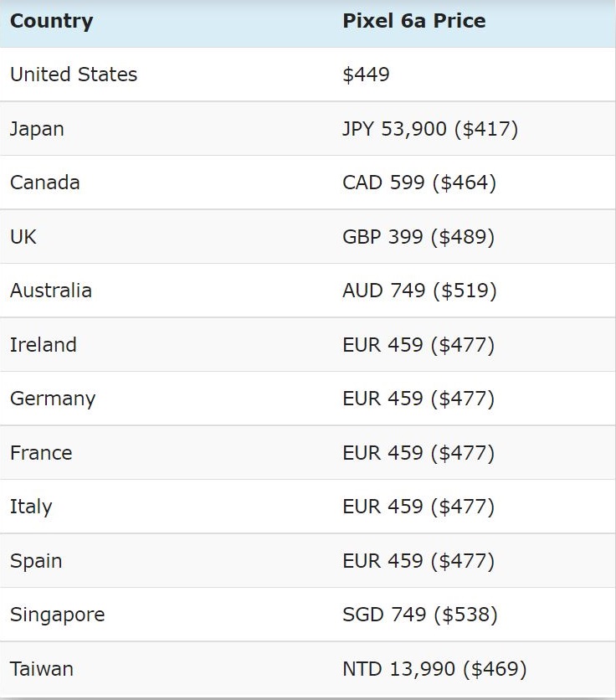Viewport: 616px width, 700px height.
Task: Select the Ireland row label
Action: point(44,345)
